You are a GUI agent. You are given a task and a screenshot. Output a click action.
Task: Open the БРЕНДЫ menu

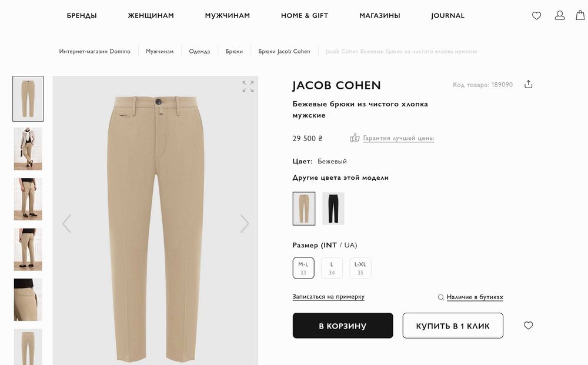(82, 15)
